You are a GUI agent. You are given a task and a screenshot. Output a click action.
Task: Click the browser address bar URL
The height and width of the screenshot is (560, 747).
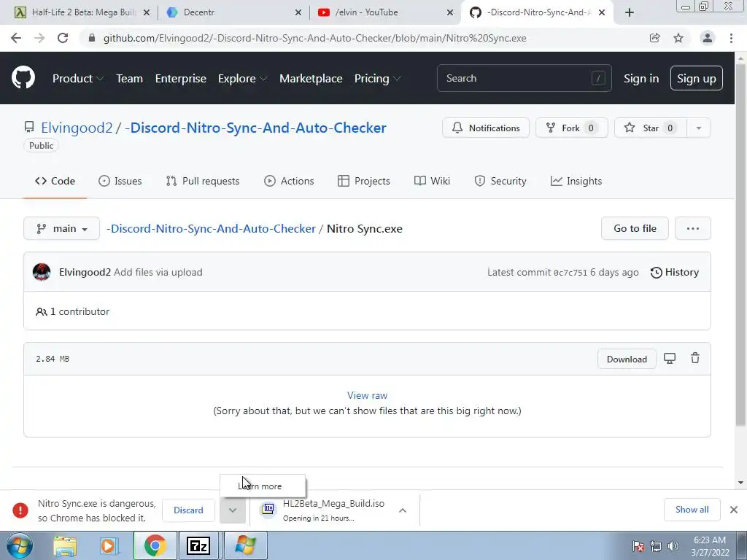(315, 38)
